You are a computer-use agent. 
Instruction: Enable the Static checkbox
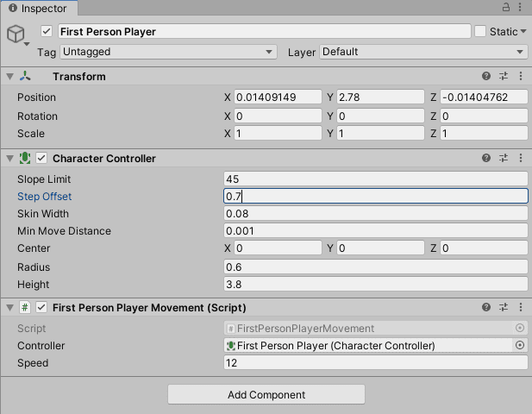[480, 32]
